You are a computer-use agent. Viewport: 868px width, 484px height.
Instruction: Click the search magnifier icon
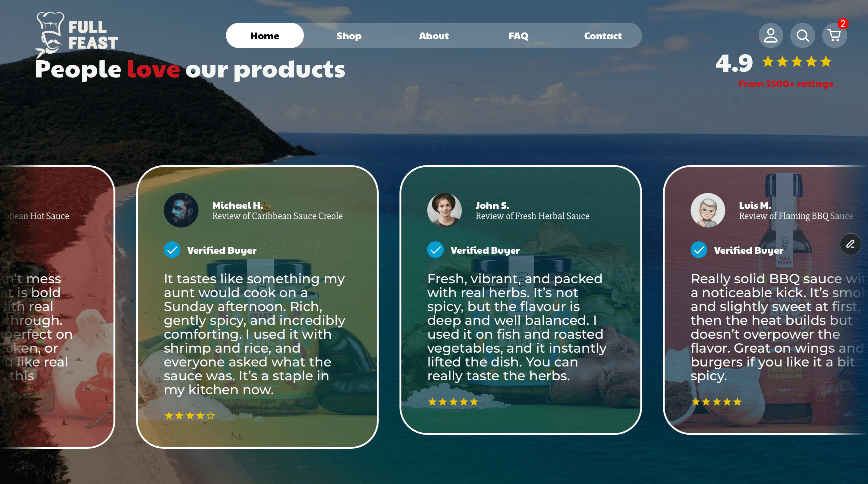(803, 35)
